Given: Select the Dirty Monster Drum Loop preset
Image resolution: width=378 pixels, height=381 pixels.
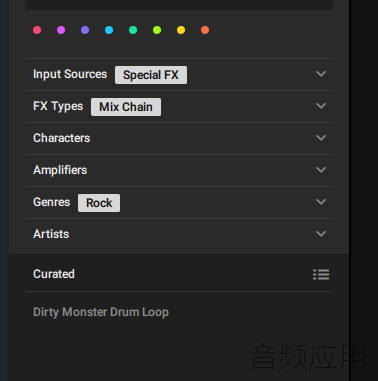Looking at the screenshot, I should (101, 312).
